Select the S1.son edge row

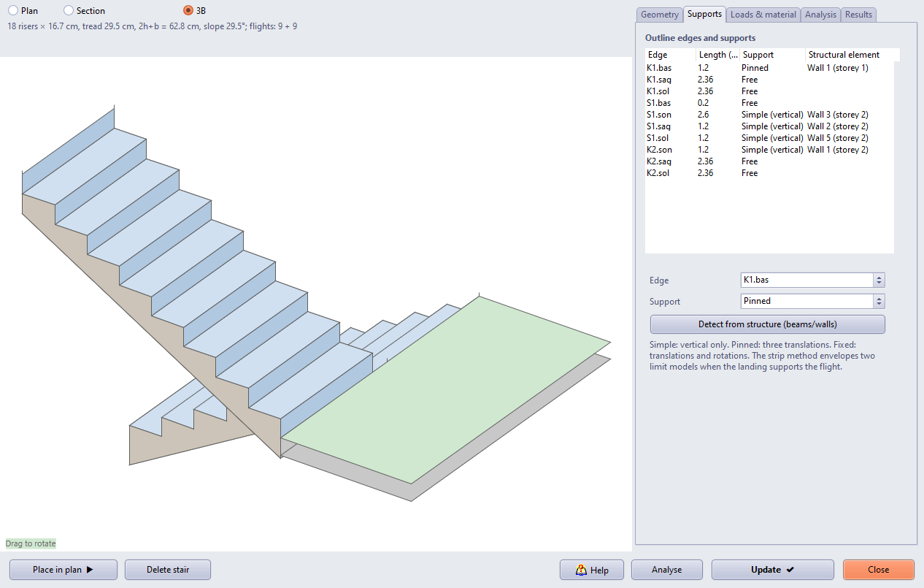769,115
